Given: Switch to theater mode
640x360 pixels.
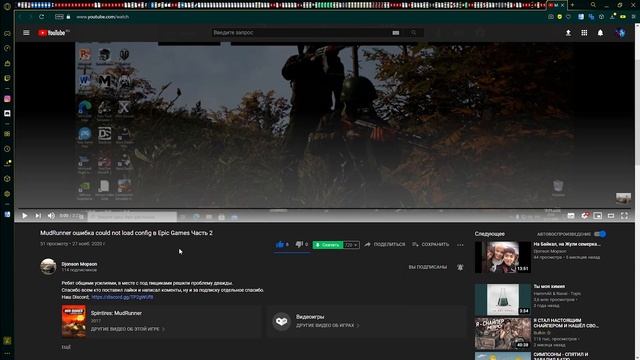Looking at the screenshot, I should tap(611, 216).
